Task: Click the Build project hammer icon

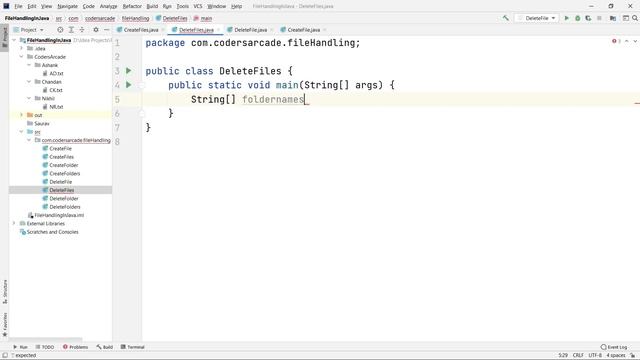Action: 506,18
